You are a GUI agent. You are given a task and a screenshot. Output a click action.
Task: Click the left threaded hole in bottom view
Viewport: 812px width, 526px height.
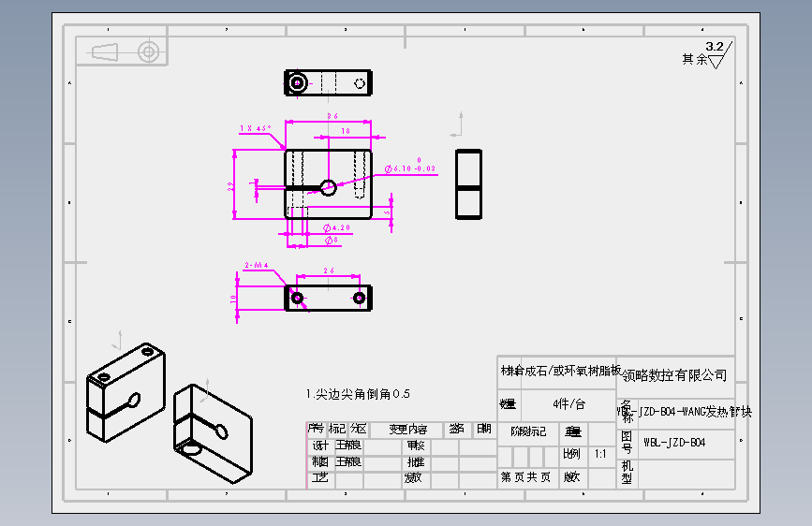(x=297, y=299)
